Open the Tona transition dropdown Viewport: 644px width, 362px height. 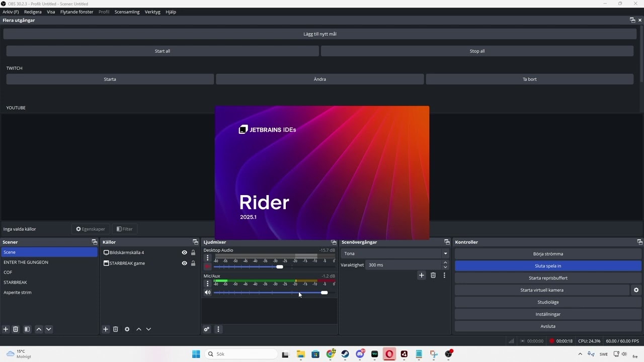pyautogui.click(x=394, y=253)
